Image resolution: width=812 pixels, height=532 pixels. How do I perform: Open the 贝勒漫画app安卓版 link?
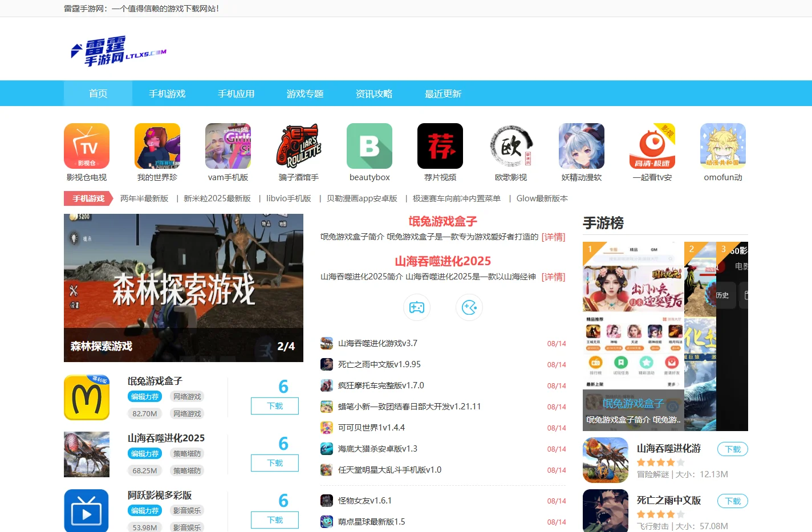[x=362, y=198]
